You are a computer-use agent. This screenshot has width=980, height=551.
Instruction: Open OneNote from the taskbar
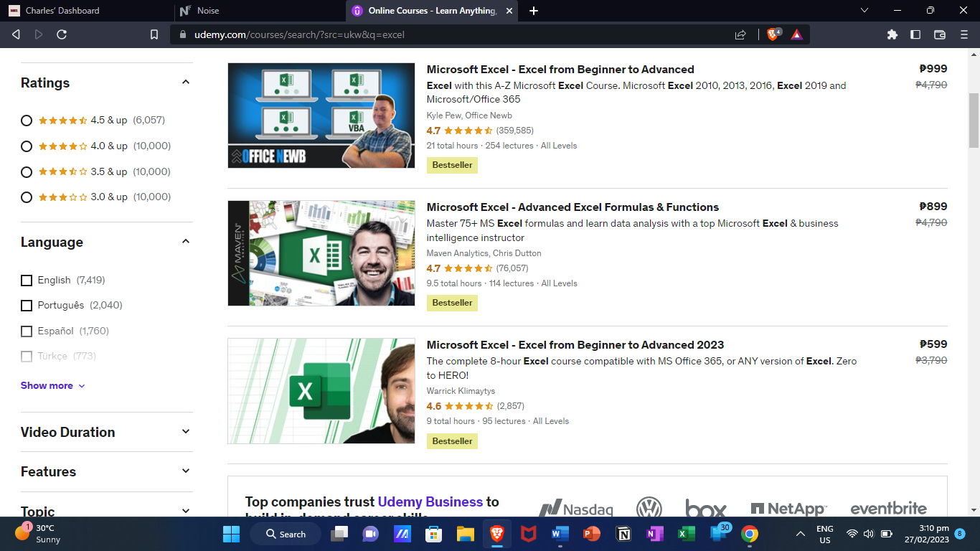tap(655, 534)
